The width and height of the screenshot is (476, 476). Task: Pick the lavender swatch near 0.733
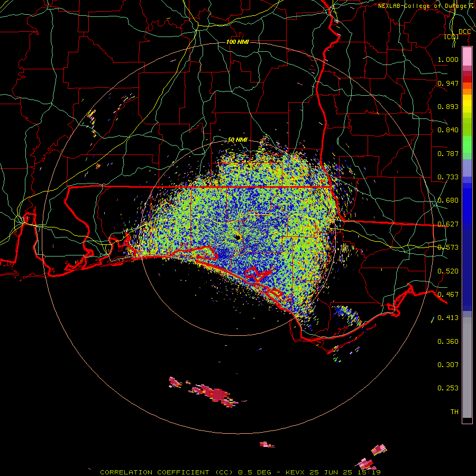(x=467, y=168)
